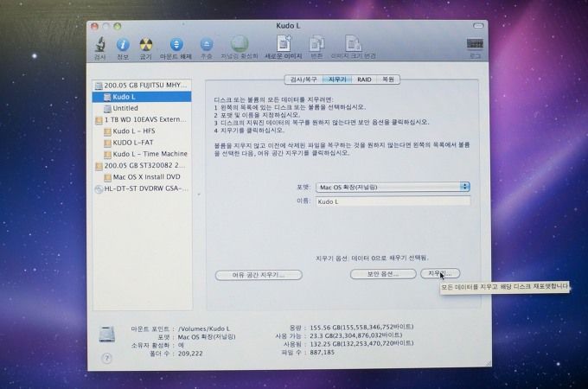This screenshot has width=588, height=389.
Task: Click the file count 887,185
Action: click(323, 353)
